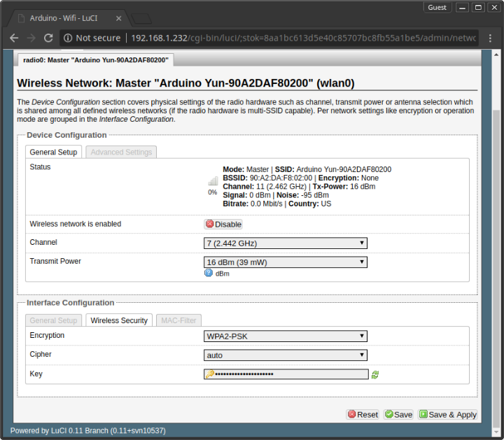
Task: Click the signal strength icon in Status
Action: point(213,181)
